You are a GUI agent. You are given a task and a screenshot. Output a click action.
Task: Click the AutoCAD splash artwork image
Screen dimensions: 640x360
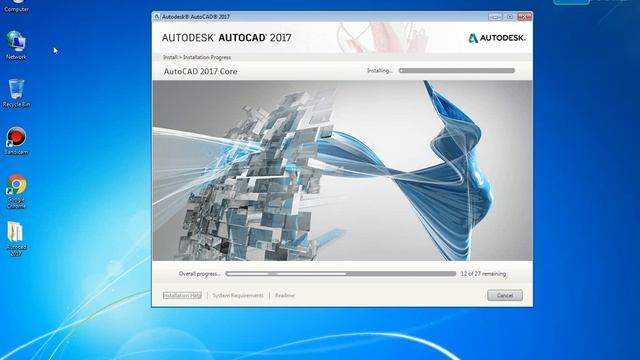342,171
